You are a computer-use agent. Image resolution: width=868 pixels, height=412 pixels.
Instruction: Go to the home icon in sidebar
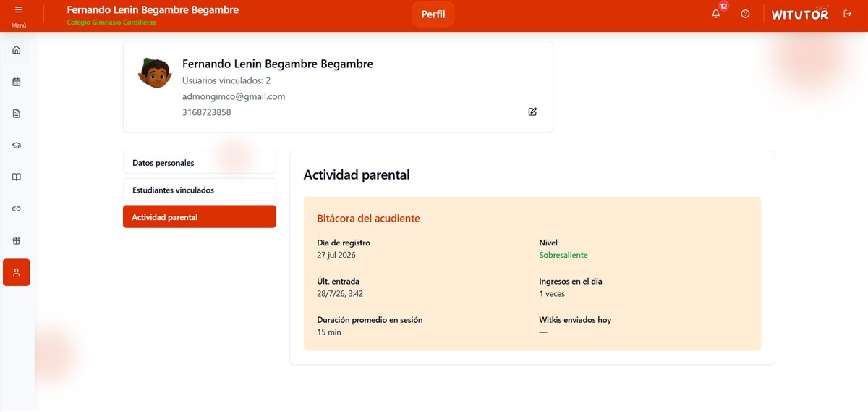point(17,50)
